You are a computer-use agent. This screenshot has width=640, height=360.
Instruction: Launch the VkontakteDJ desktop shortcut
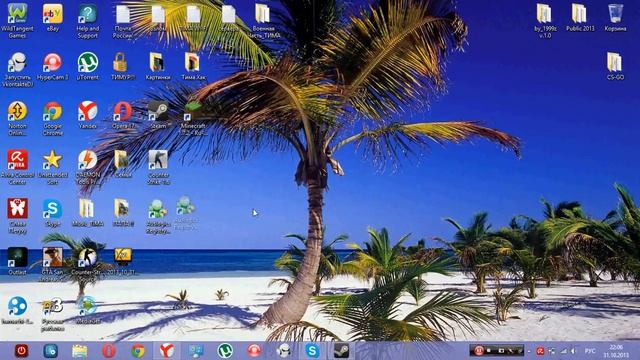coord(18,69)
